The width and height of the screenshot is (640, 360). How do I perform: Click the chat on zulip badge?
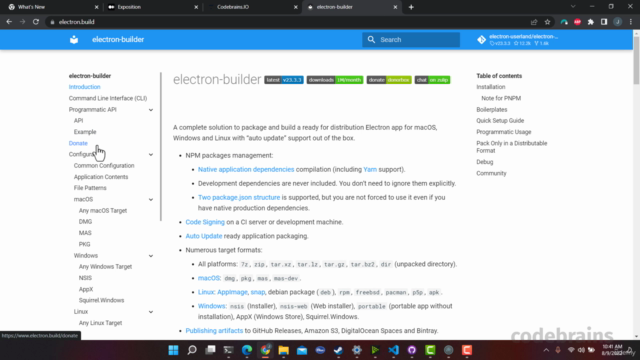click(x=432, y=80)
